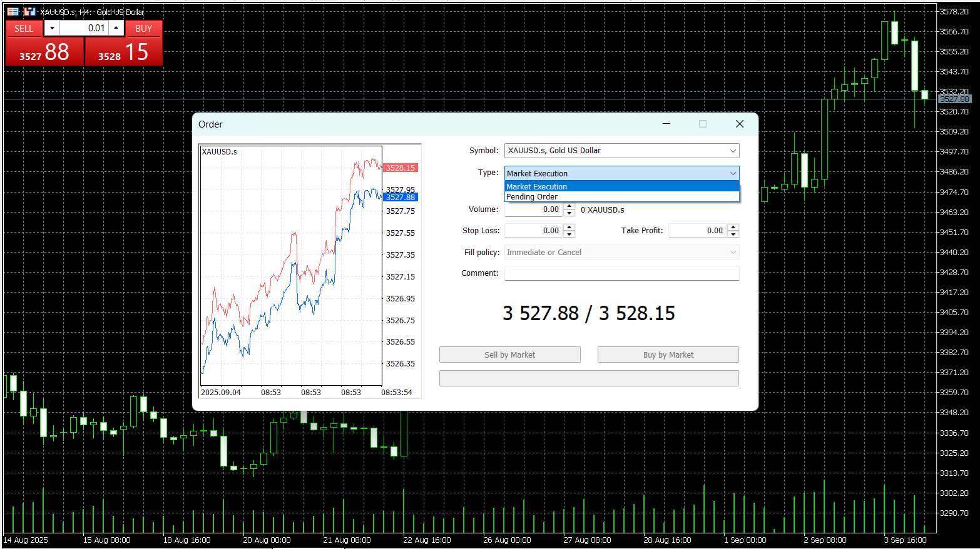Screen dimensions: 980x549
Task: Click the 1 Sep 00:00 time axis label
Action: click(745, 540)
